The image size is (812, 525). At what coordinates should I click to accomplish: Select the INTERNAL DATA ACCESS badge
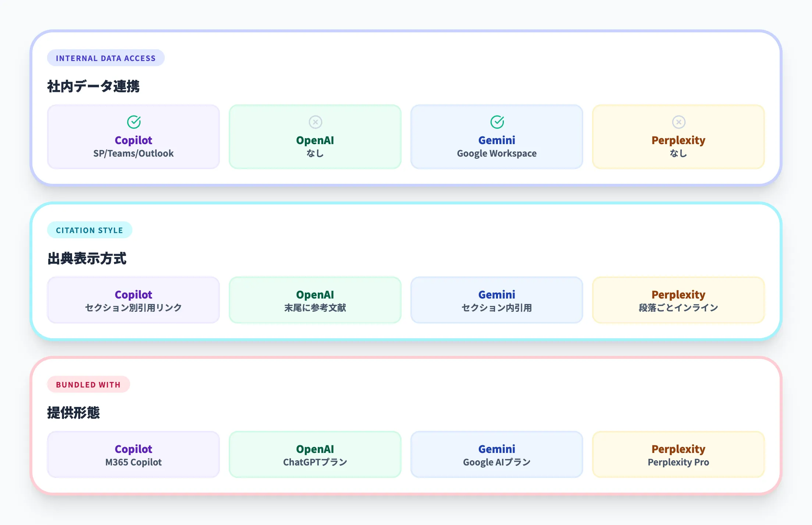tap(106, 58)
